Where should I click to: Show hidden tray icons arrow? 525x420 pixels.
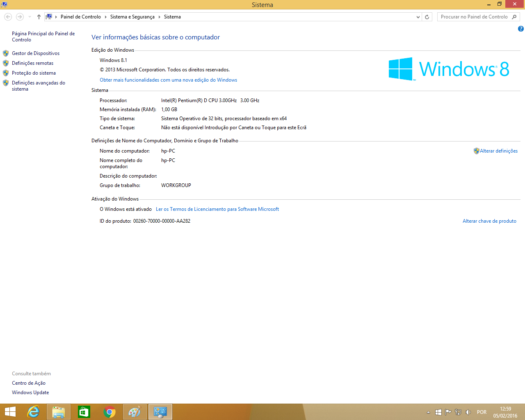[428, 412]
